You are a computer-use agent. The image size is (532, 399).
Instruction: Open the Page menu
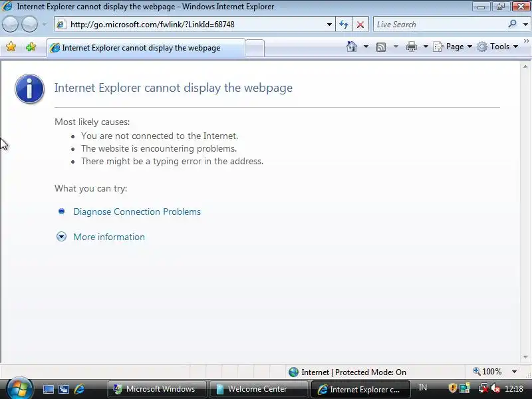tap(452, 47)
